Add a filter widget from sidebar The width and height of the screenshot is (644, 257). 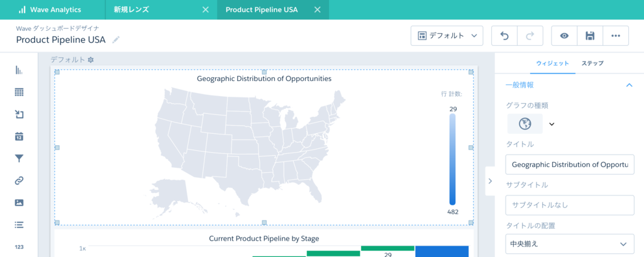[19, 158]
